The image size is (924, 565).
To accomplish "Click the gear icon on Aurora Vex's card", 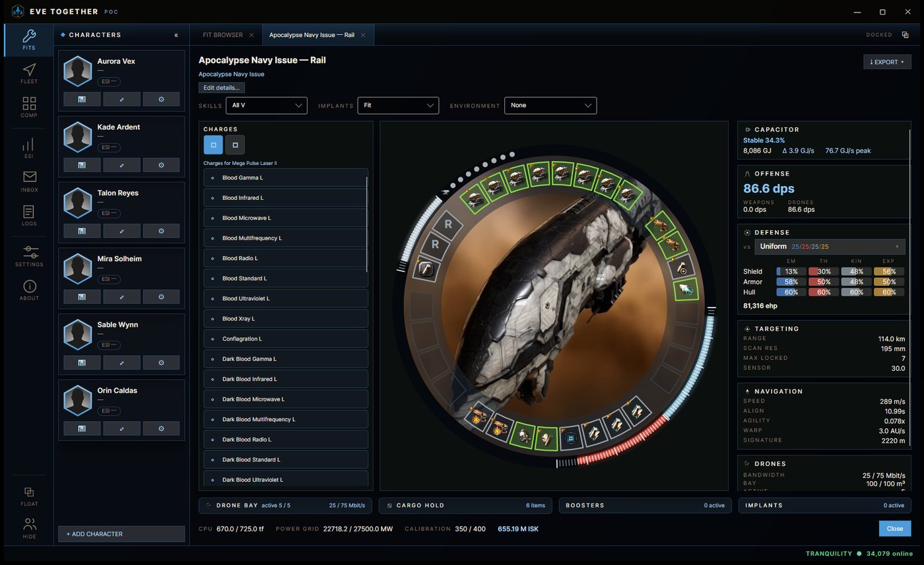I will 161,99.
